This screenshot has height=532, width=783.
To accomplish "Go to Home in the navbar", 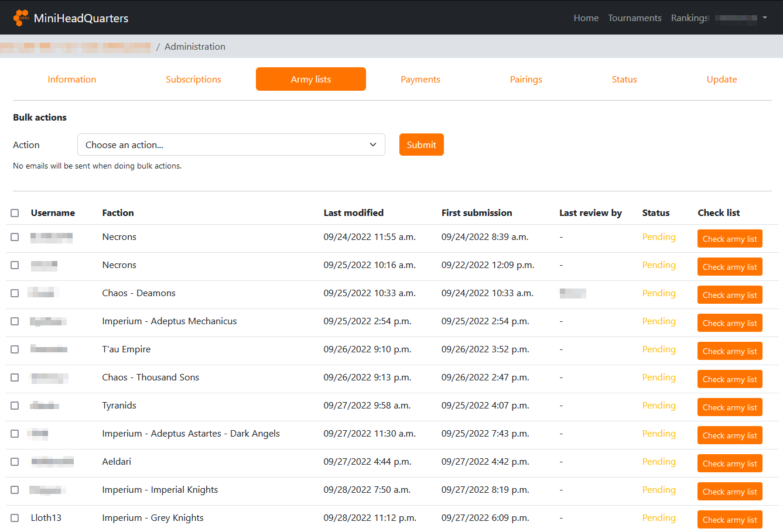I will 586,18.
